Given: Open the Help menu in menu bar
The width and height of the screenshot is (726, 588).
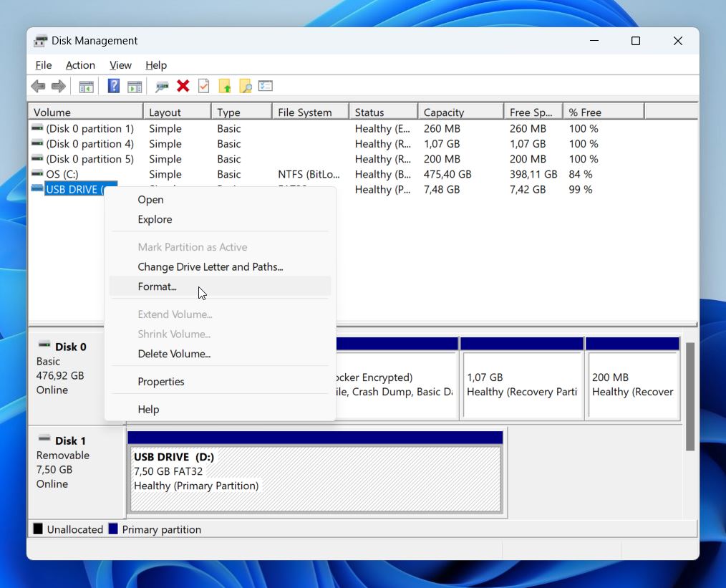Looking at the screenshot, I should 156,65.
